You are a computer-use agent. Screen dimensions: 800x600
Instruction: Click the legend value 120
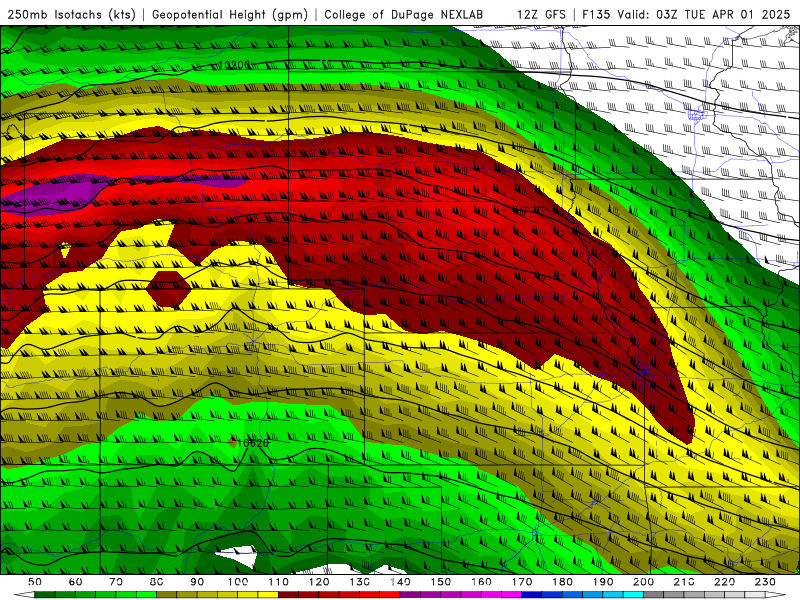click(319, 582)
